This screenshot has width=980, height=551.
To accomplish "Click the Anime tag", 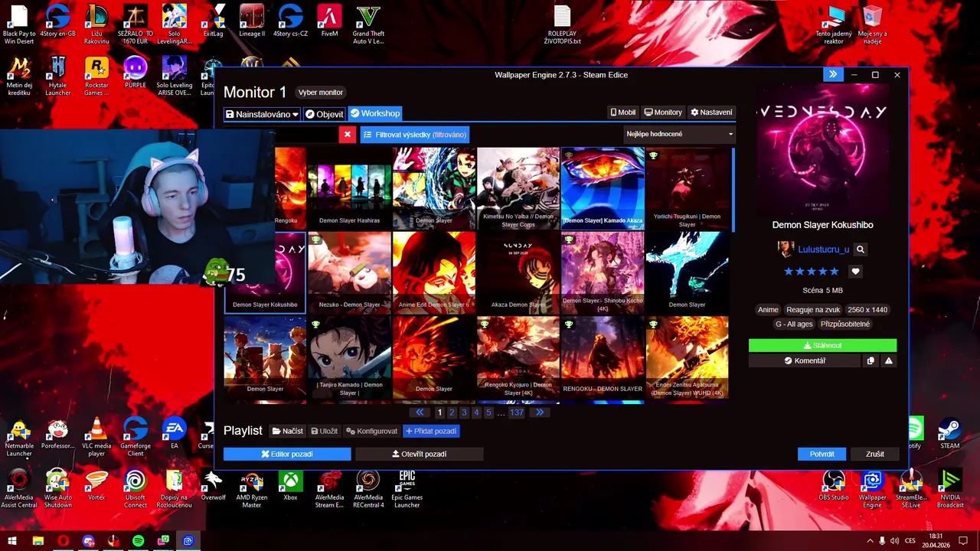I will pos(768,310).
